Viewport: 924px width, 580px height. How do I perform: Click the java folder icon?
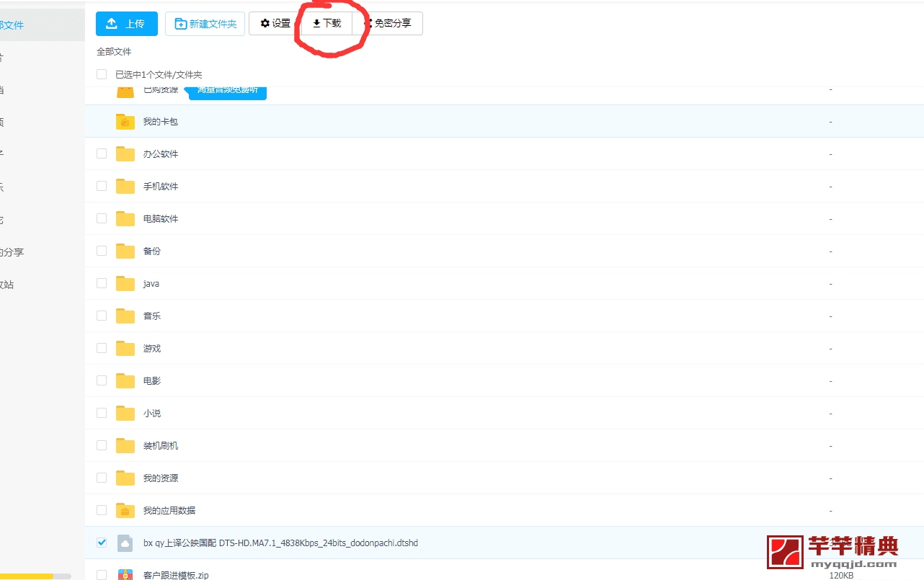(x=125, y=284)
